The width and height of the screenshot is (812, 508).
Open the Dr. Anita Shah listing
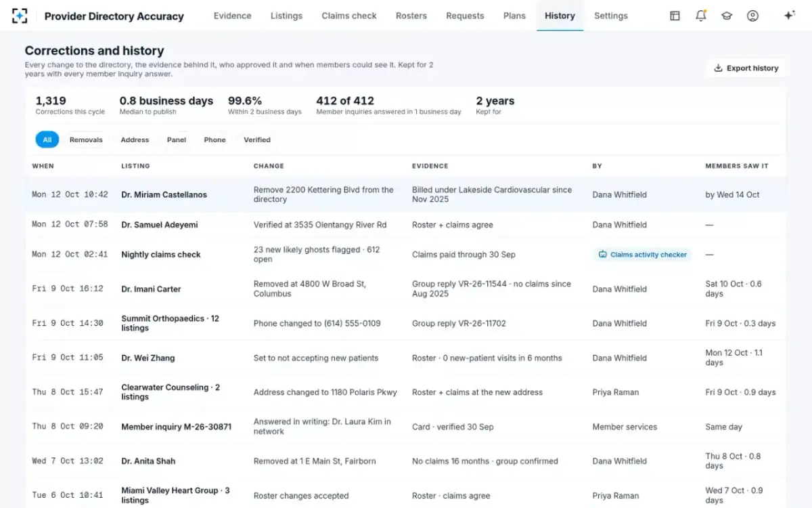[148, 461]
